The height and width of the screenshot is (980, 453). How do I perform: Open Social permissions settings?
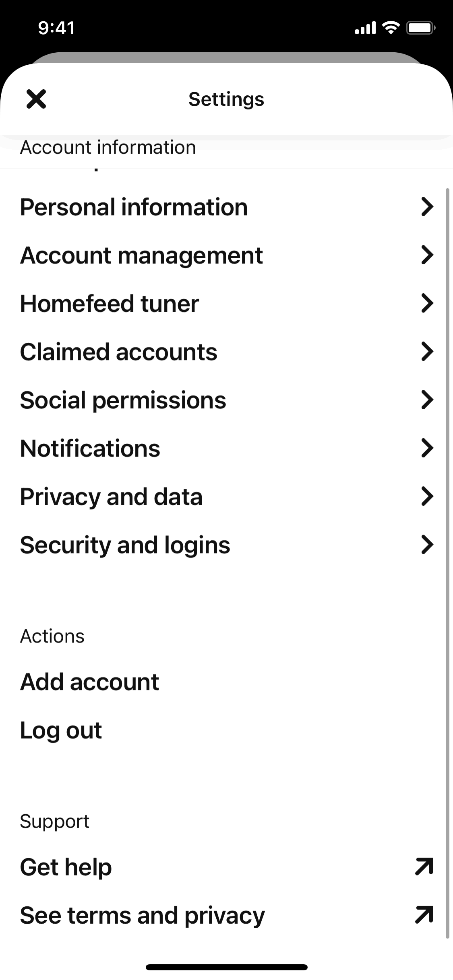[123, 400]
